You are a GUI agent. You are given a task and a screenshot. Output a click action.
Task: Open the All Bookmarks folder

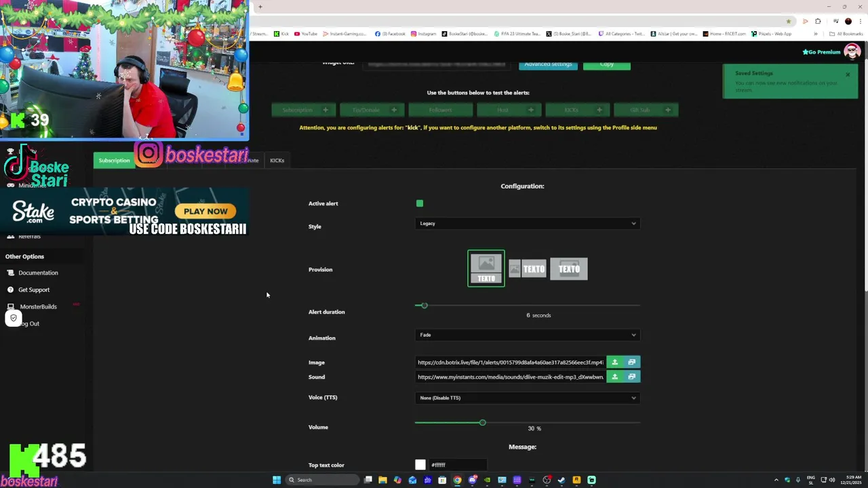(x=846, y=33)
